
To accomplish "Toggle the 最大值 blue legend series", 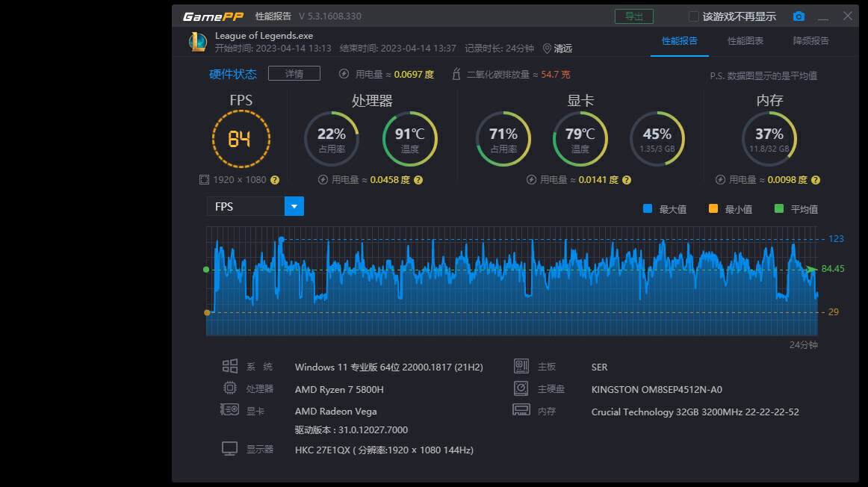I will [648, 209].
